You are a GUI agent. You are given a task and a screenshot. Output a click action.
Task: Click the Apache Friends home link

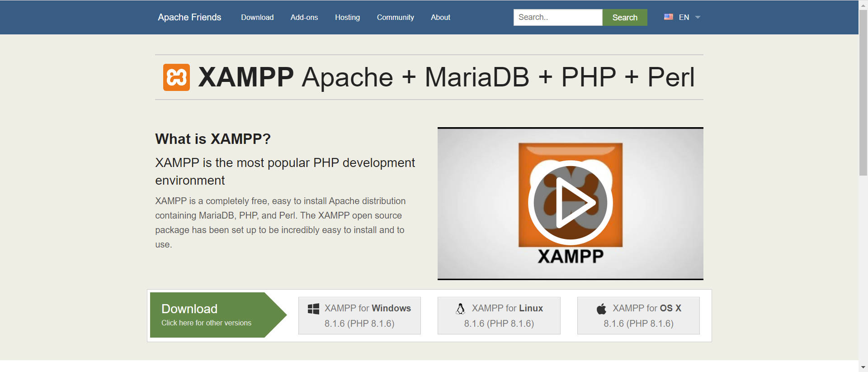(189, 17)
